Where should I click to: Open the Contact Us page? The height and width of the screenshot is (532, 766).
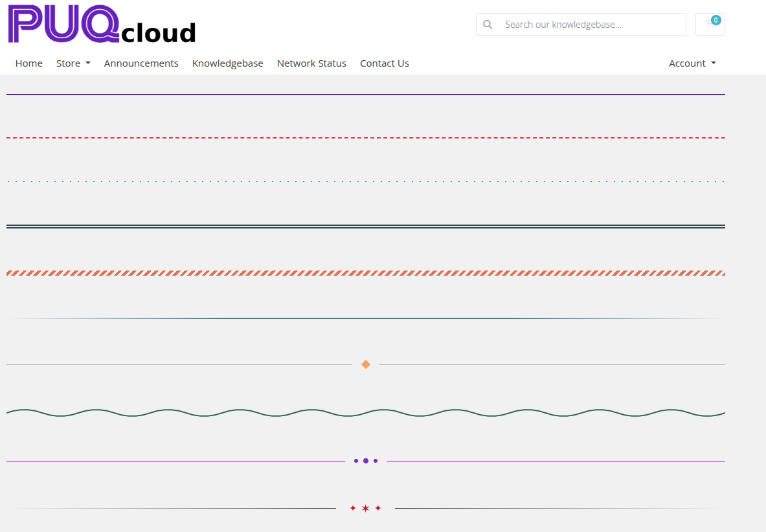(x=384, y=63)
